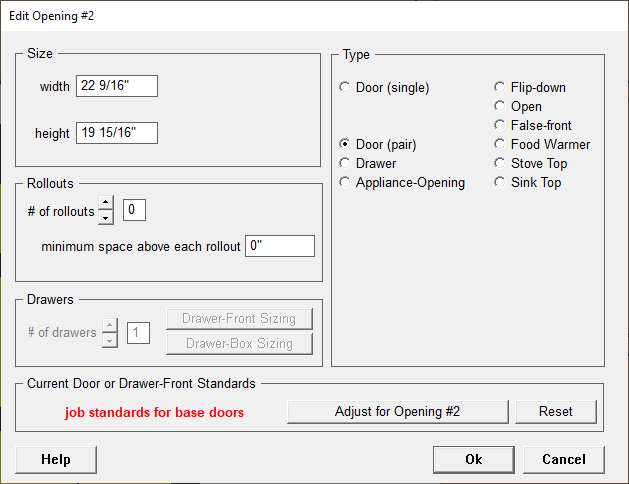Select the False-front radio button
Screen dimensions: 629x484
[x=500, y=125]
